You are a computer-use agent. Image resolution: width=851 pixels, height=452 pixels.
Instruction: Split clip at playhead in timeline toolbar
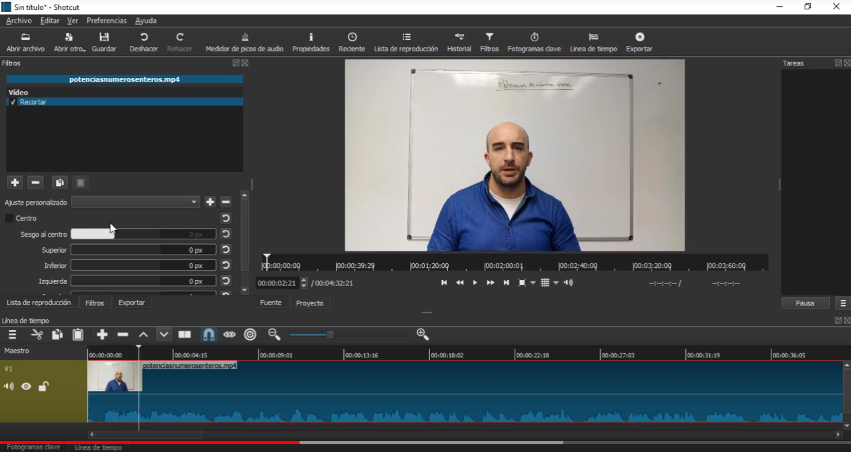(184, 334)
